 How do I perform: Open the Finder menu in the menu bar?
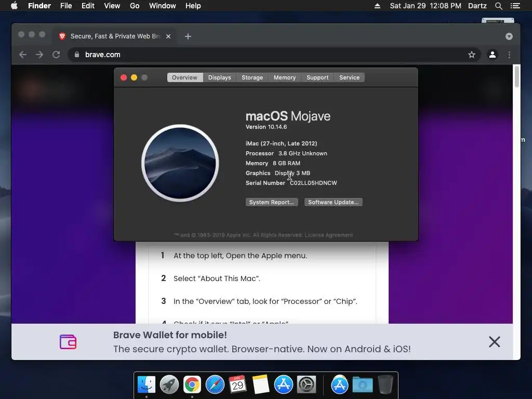(39, 6)
